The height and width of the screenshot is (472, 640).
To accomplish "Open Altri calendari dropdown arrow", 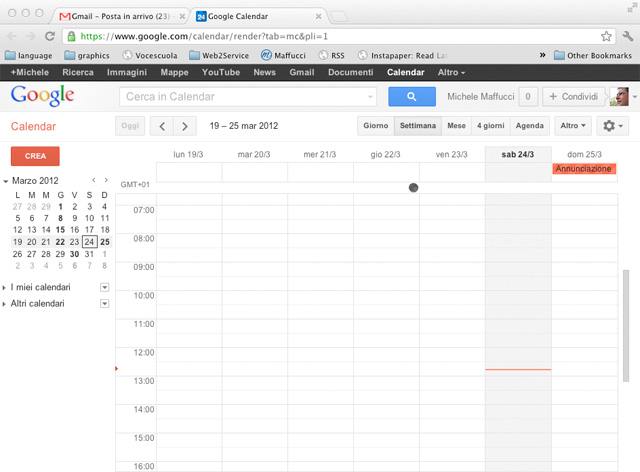I will coord(105,302).
